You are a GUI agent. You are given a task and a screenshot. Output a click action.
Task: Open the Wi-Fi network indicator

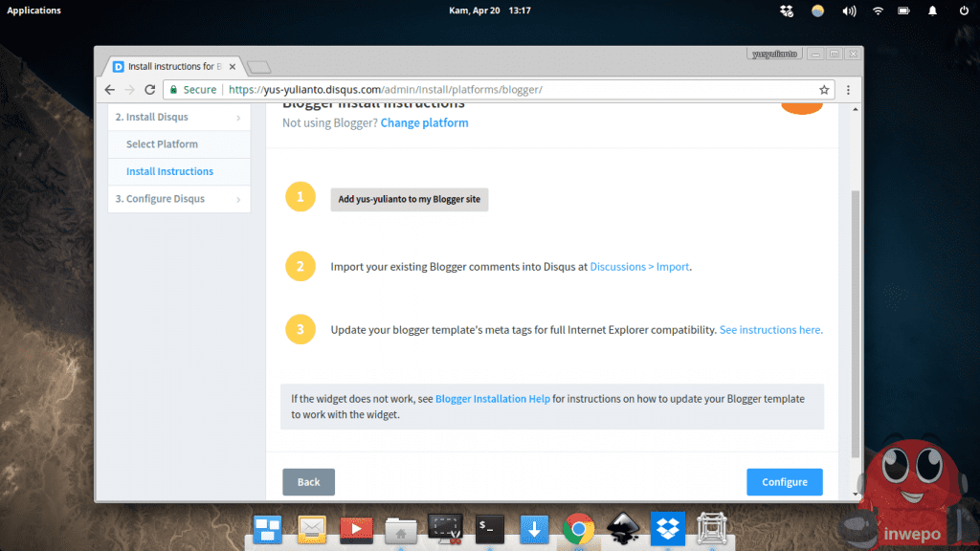(x=878, y=11)
